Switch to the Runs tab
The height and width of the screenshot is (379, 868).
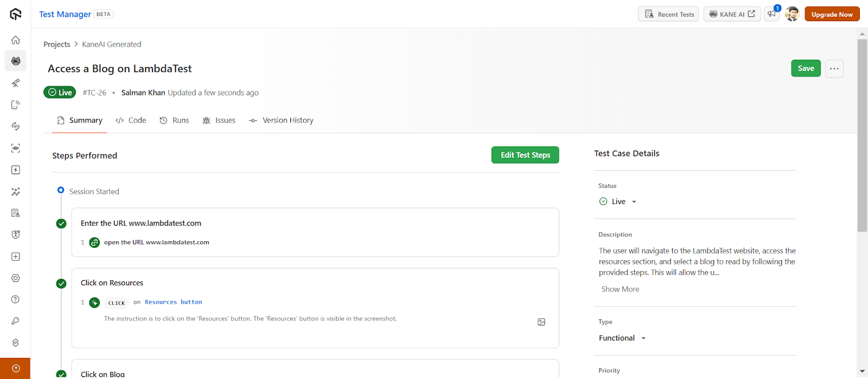[175, 120]
